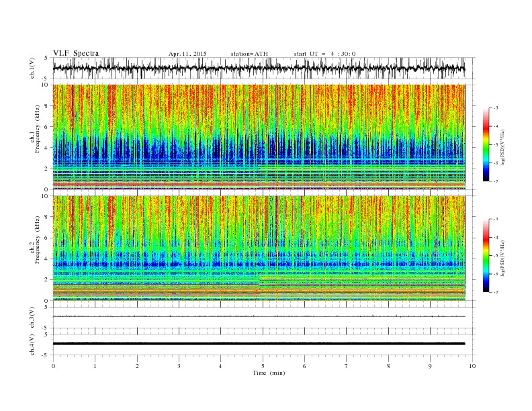Click the '-7' tick on ch.2 colorbar
Image resolution: width=532 pixels, height=411 pixels.
496,292
